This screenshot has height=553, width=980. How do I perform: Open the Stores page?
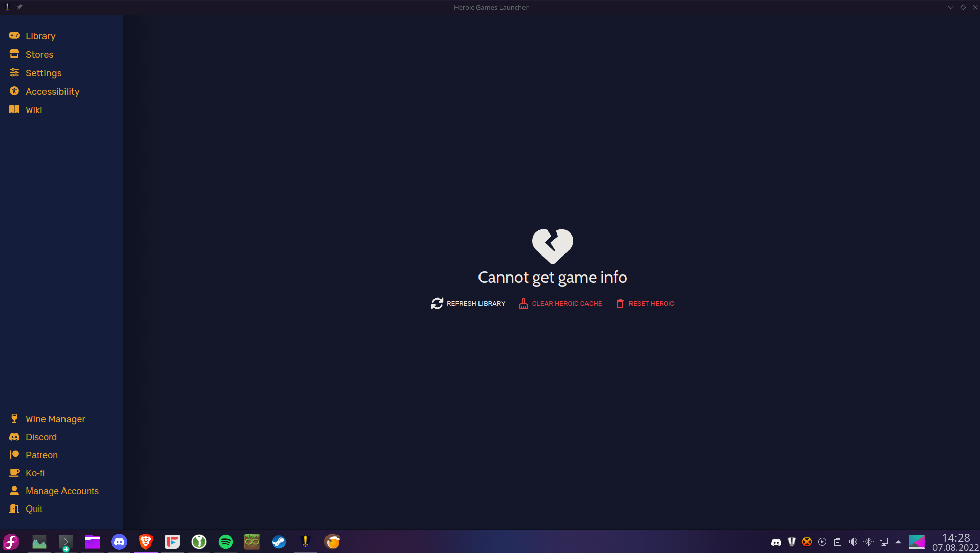39,54
